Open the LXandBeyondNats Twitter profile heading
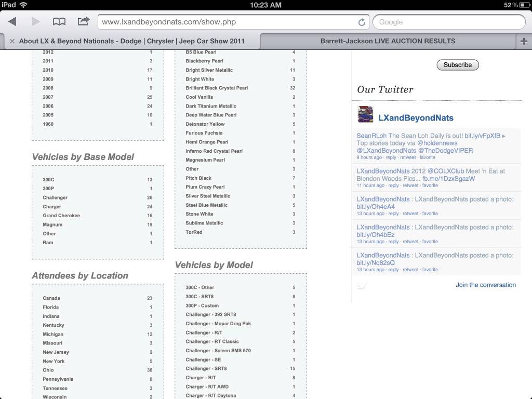The image size is (532, 399). tap(416, 118)
